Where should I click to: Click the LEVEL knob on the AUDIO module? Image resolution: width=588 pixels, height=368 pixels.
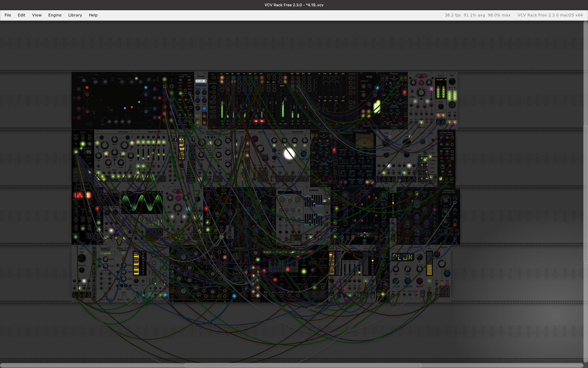coord(441,106)
